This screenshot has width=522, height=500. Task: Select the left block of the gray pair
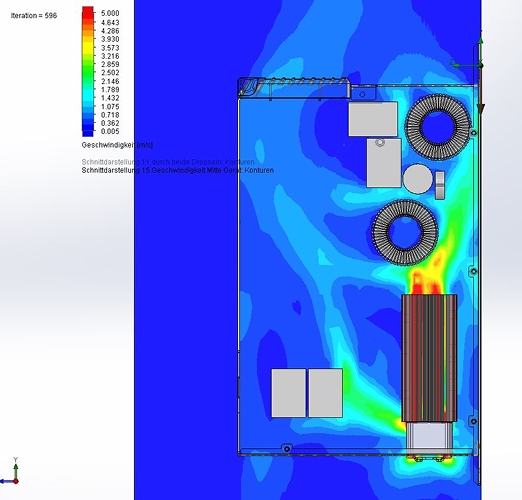click(288, 393)
